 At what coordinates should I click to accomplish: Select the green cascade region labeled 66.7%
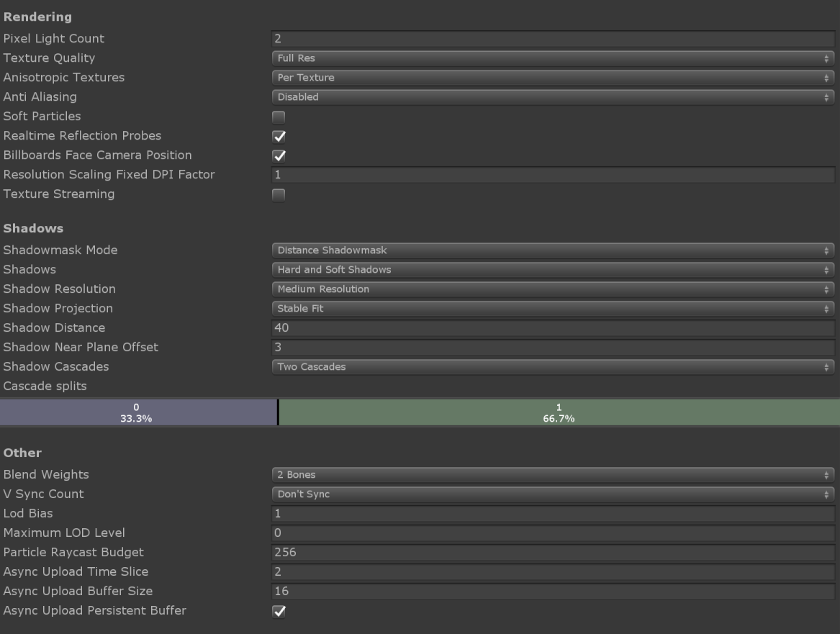point(558,410)
